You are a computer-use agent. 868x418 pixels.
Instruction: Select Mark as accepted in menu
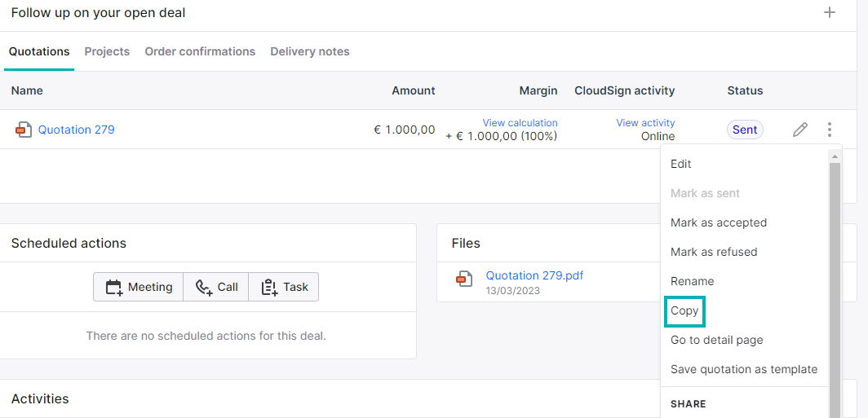click(719, 222)
